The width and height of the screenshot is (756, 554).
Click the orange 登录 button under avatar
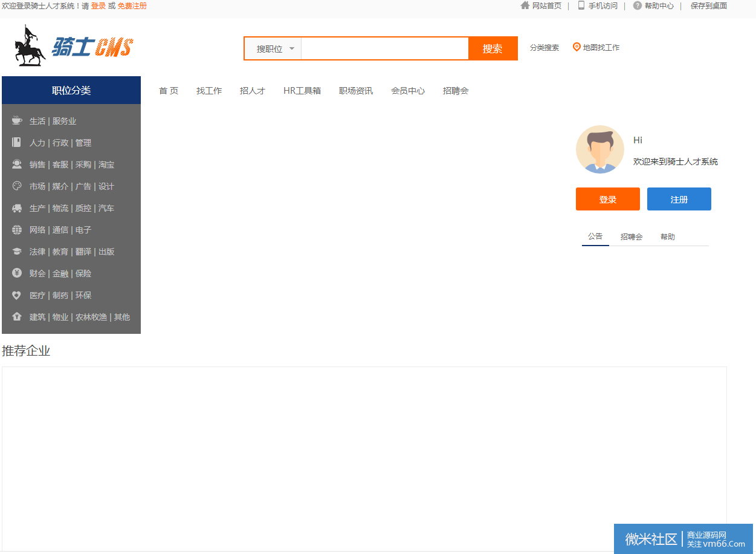tap(608, 199)
